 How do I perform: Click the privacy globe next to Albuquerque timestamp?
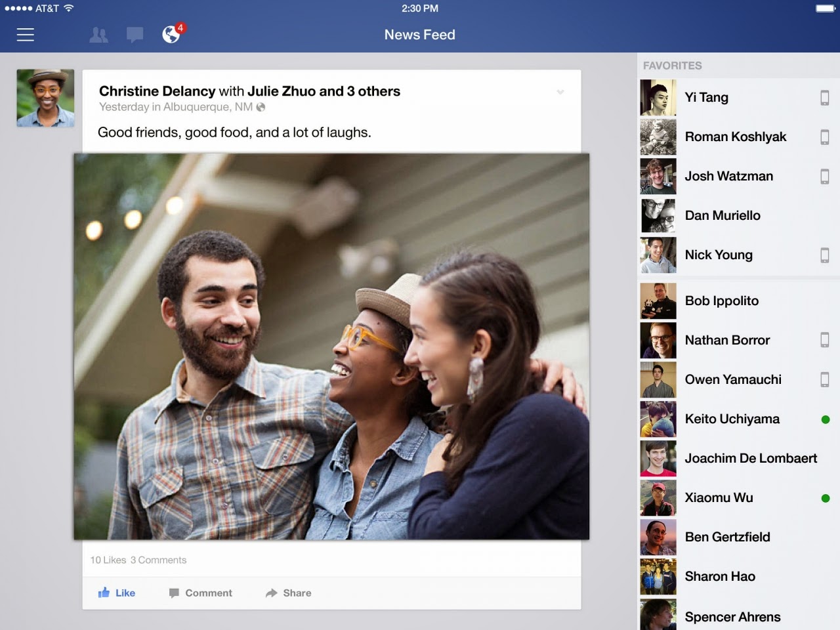tap(261, 106)
